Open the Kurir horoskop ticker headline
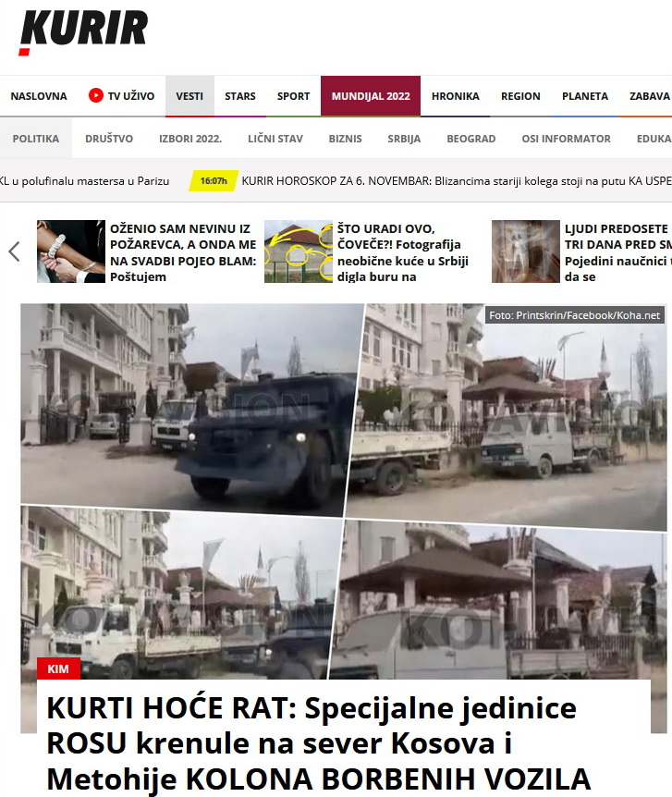 click(x=457, y=181)
